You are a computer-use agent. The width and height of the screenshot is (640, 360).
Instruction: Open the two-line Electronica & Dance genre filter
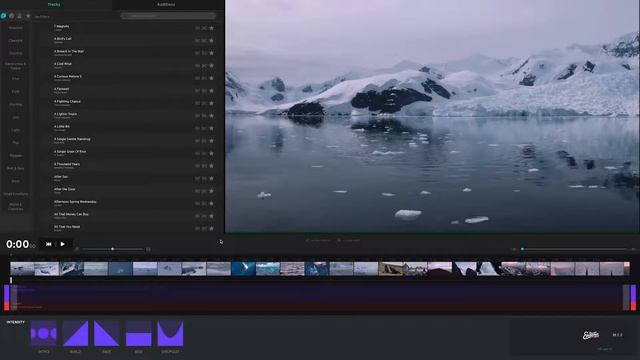tap(16, 66)
